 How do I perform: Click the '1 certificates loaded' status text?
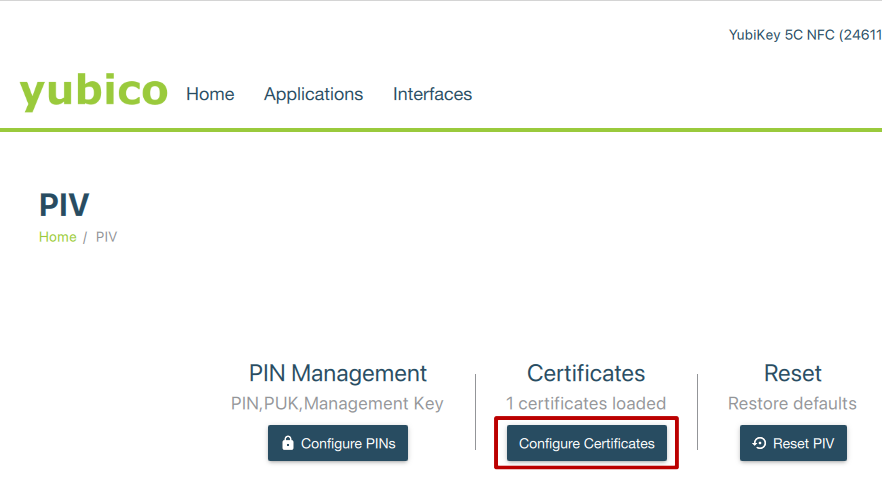point(586,404)
